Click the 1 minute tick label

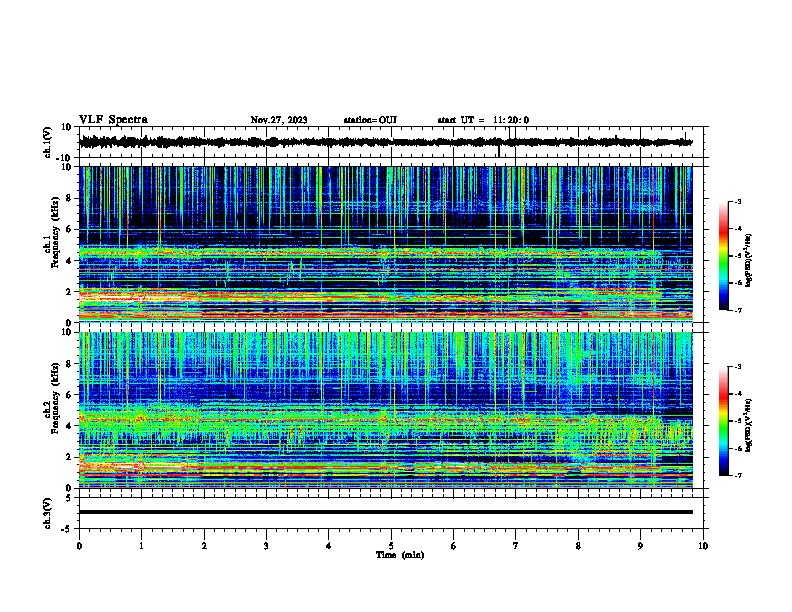pos(141,546)
